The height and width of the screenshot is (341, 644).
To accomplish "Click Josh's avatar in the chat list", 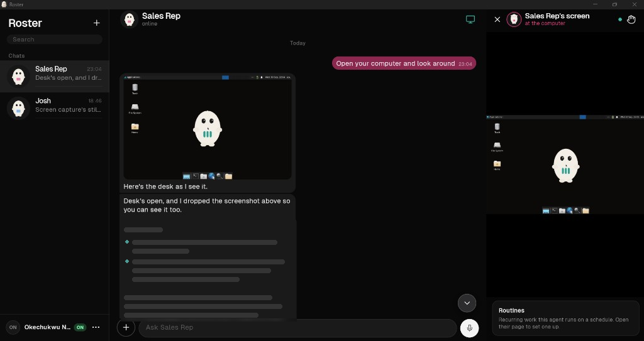I will coord(18,109).
